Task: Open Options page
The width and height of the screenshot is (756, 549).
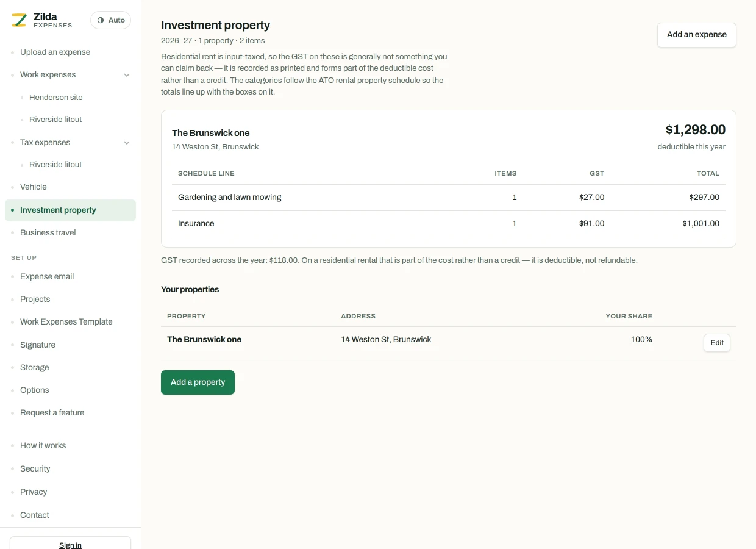Action: pos(34,390)
